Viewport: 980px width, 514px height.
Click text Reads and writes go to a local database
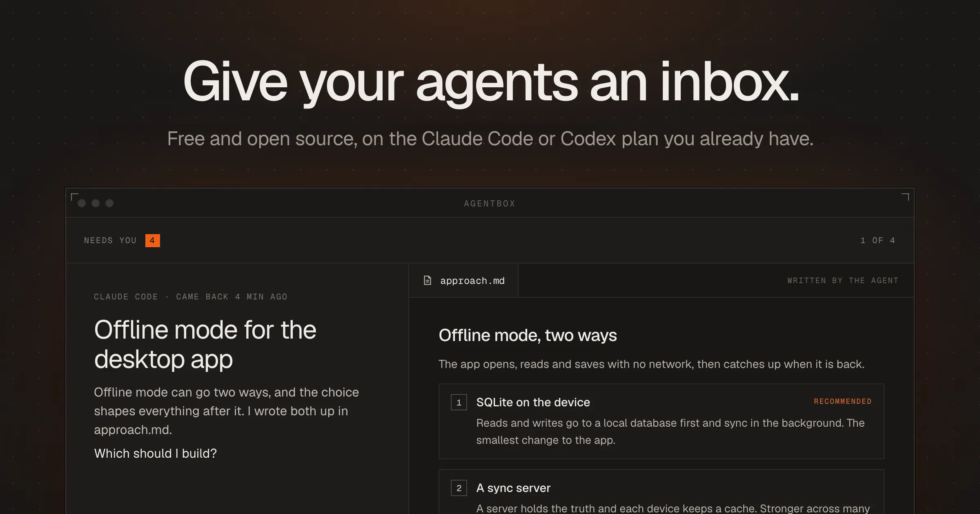pos(670,432)
